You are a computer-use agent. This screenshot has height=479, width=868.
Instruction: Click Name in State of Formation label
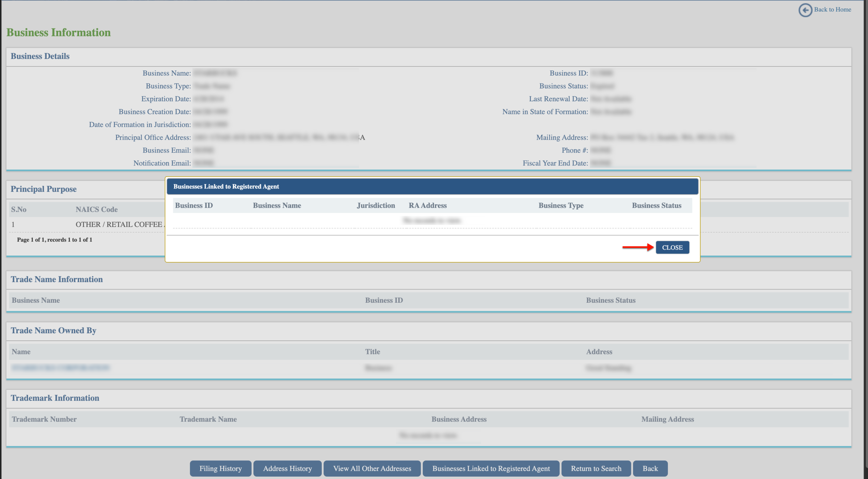545,112
